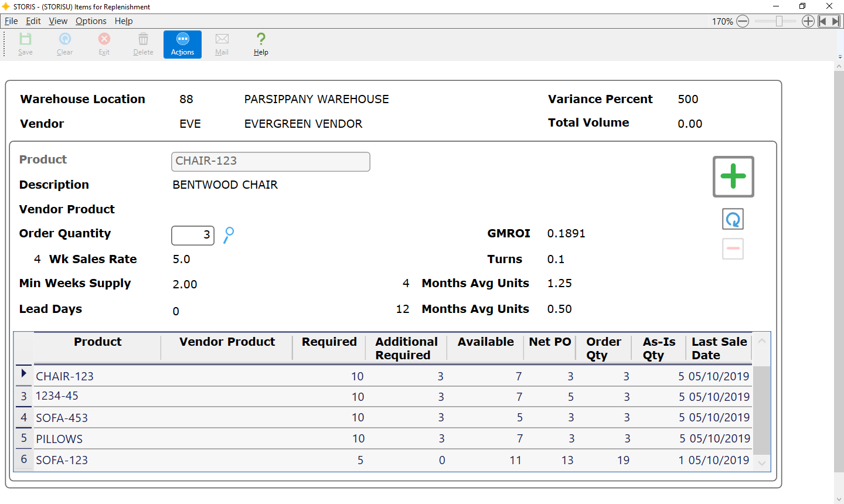Click the 170% zoom level text
Viewport: 844px width, 504px height.
click(x=723, y=21)
